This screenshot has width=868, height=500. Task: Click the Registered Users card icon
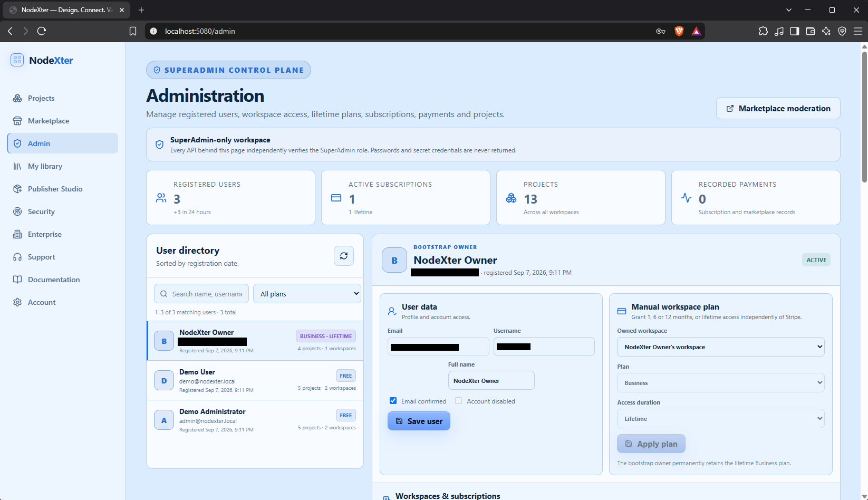click(161, 198)
